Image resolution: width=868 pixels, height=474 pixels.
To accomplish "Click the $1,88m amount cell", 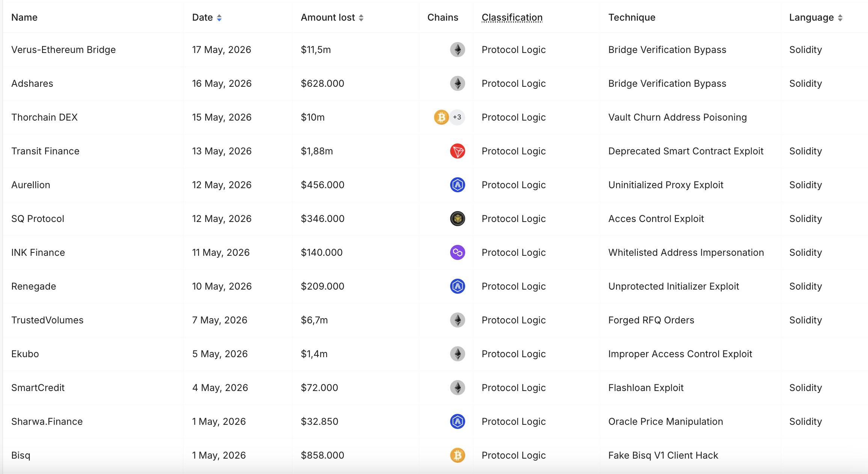I will tap(317, 151).
